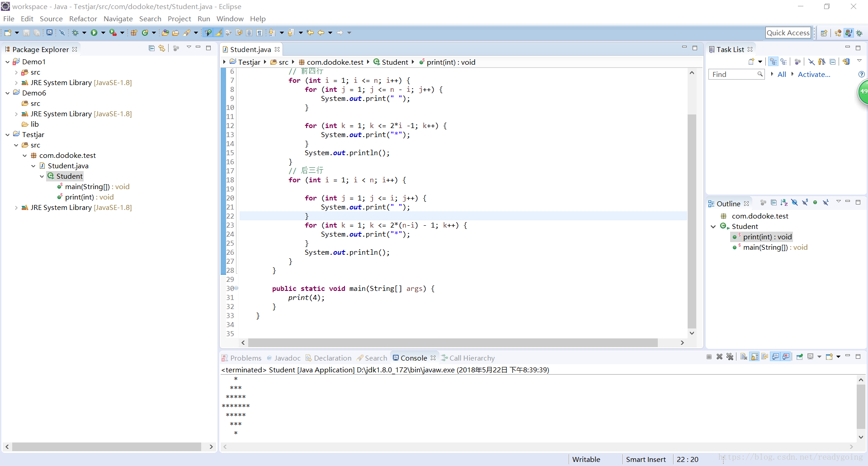The height and width of the screenshot is (466, 868).
Task: Toggle Sort alphabetically in Outline view
Action: (x=784, y=203)
